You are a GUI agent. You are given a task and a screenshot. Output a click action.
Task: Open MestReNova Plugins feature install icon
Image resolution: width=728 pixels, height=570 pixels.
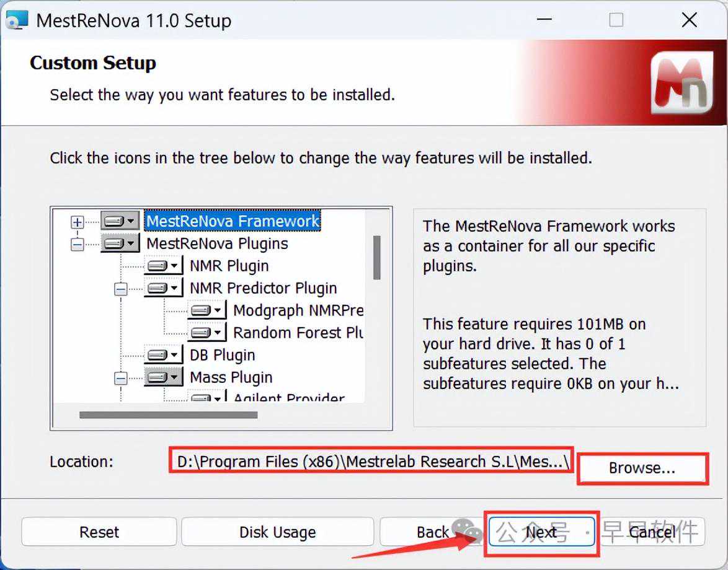[x=120, y=243]
